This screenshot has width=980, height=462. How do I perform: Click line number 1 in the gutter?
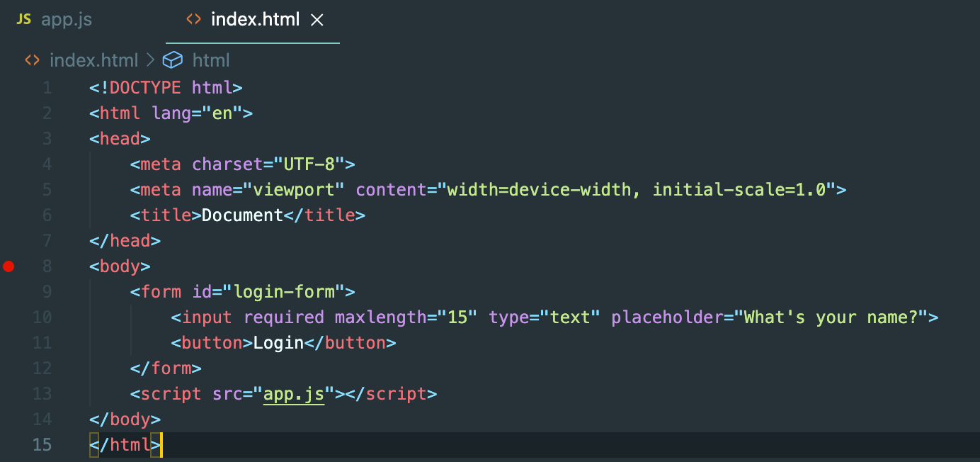click(x=47, y=88)
